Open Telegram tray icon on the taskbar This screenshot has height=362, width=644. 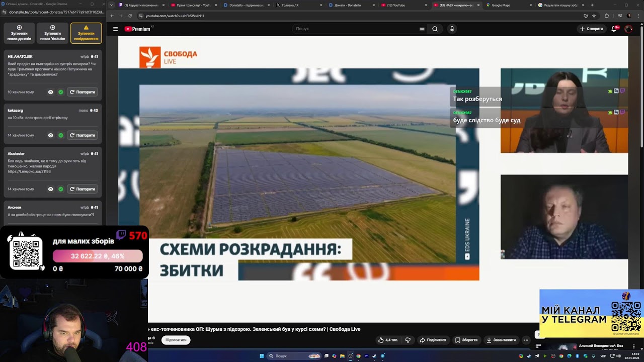point(537,356)
